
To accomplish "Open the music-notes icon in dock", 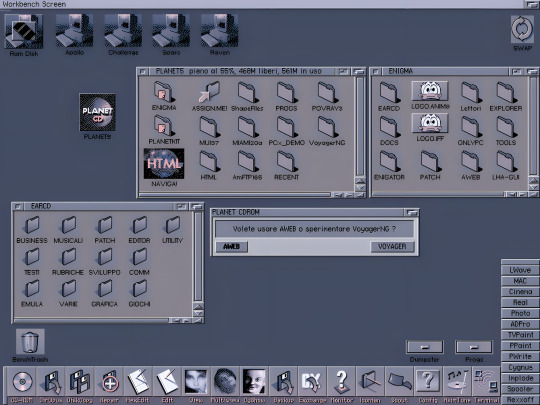I will click(457, 382).
